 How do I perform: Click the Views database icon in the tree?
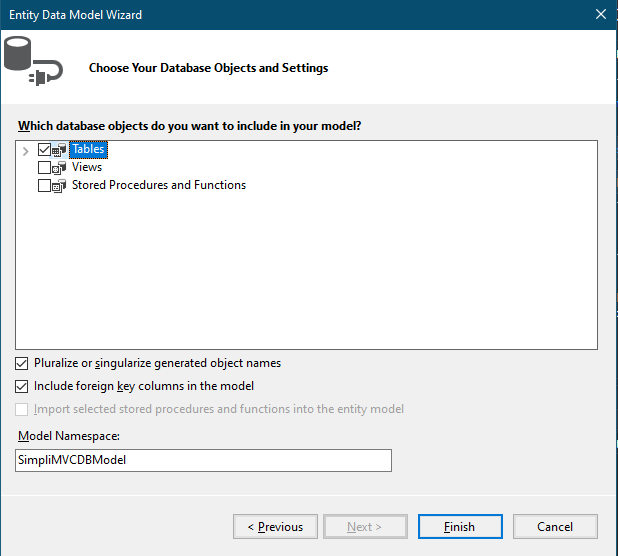[x=59, y=167]
